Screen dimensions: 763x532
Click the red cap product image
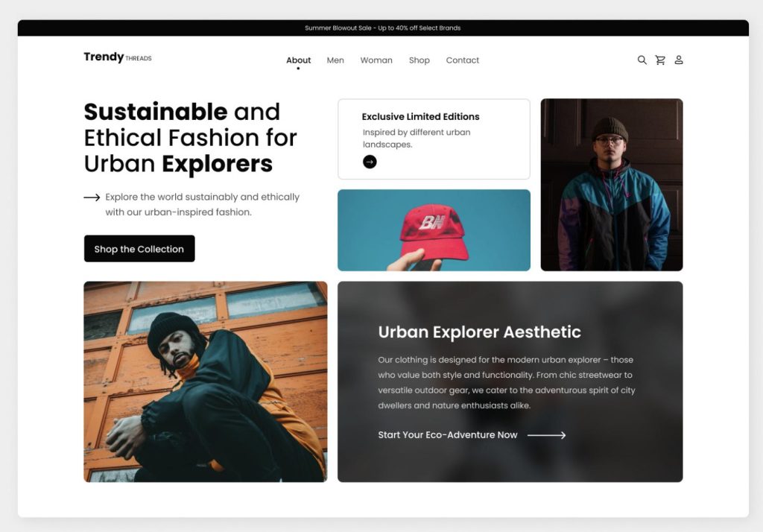tap(434, 230)
